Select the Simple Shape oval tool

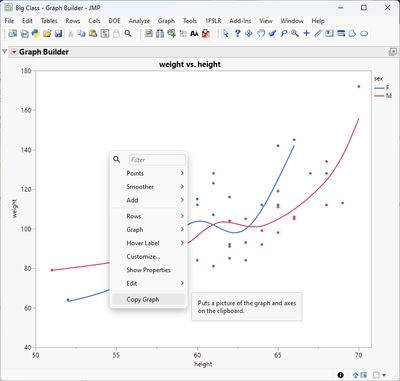tap(364, 33)
